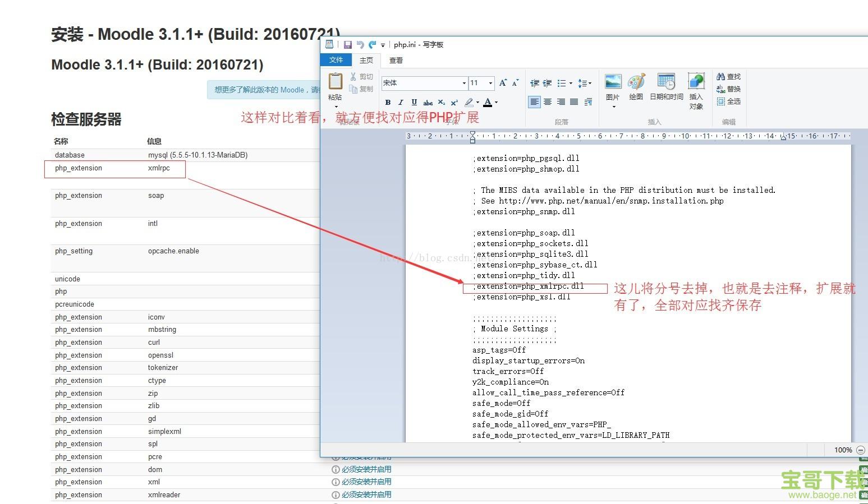Image resolution: width=868 pixels, height=504 pixels.
Task: Click the Copy (复制) button
Action: click(361, 89)
